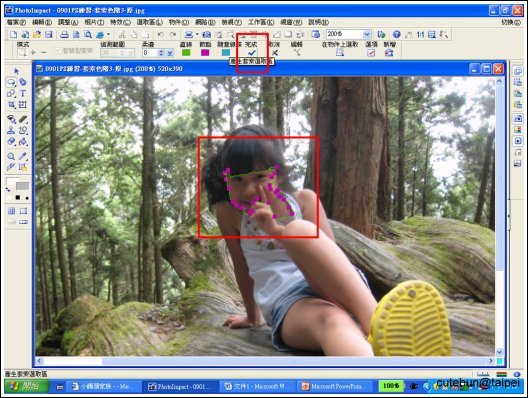Toggle the grayed checkbox beside mode buttons
Viewport: 528px width, 398px height.
pyautogui.click(x=58, y=51)
